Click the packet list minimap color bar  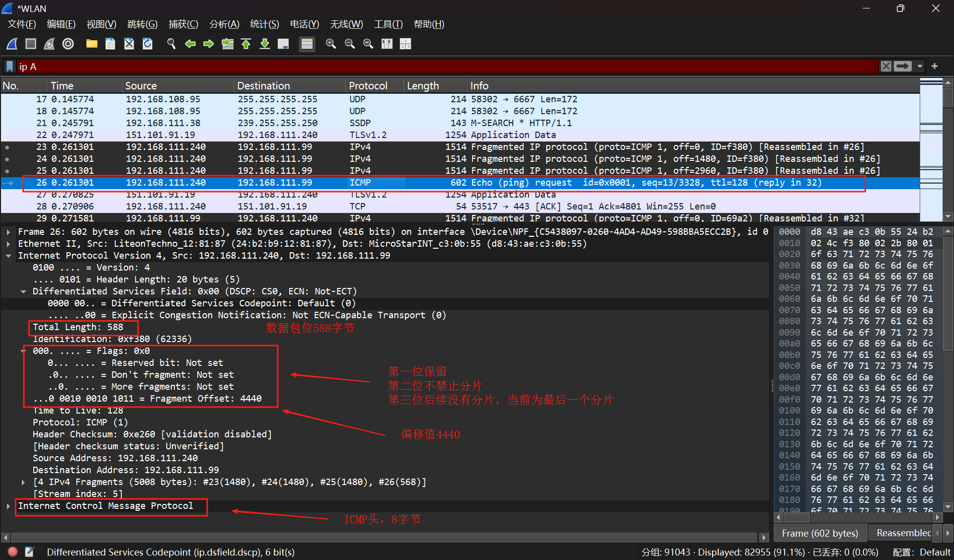pyautogui.click(x=931, y=149)
